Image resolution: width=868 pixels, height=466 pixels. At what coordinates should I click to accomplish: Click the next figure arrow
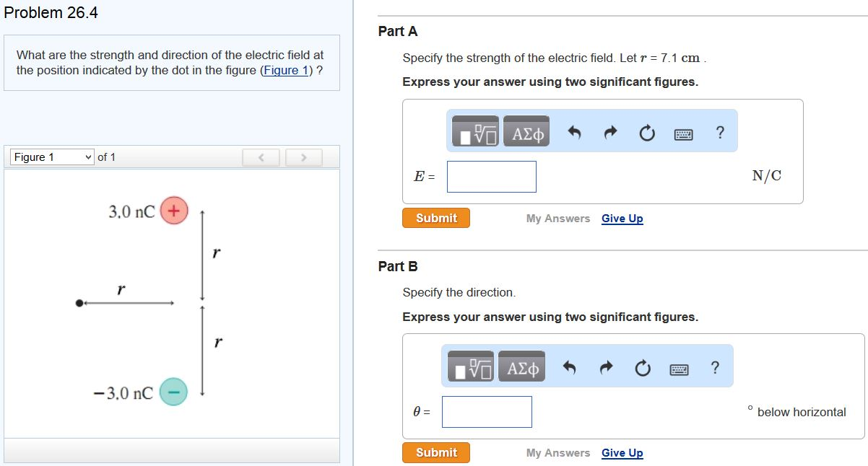click(x=305, y=157)
